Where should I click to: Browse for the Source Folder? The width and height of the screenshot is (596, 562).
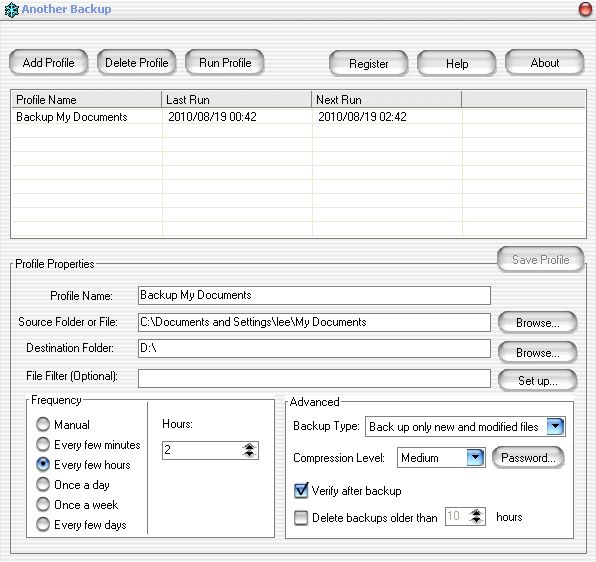pyautogui.click(x=537, y=323)
